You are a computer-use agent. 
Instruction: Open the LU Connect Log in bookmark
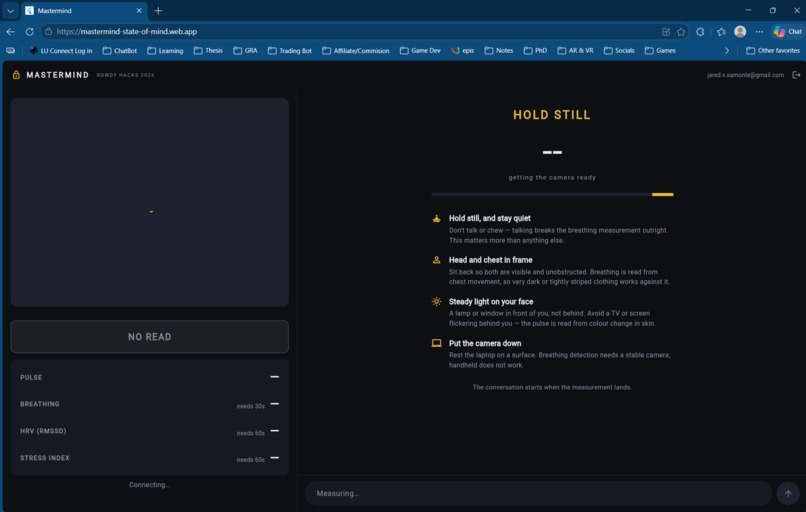pyautogui.click(x=61, y=50)
